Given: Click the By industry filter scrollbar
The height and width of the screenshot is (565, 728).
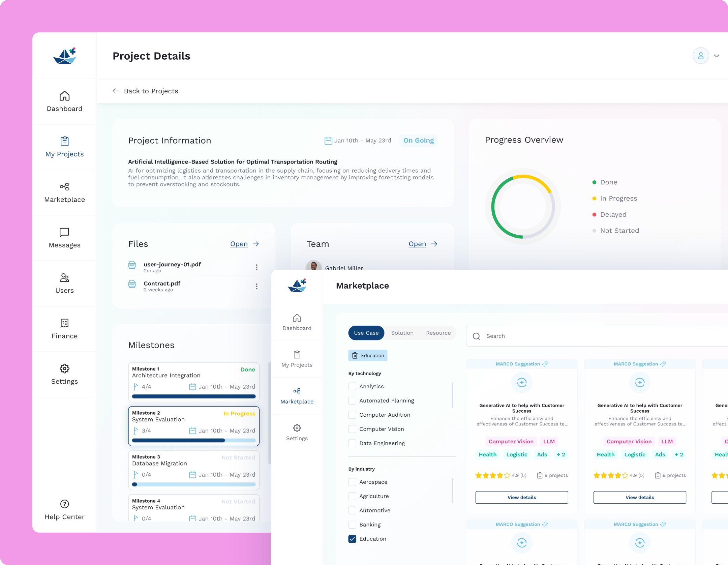Looking at the screenshot, I should tap(452, 490).
